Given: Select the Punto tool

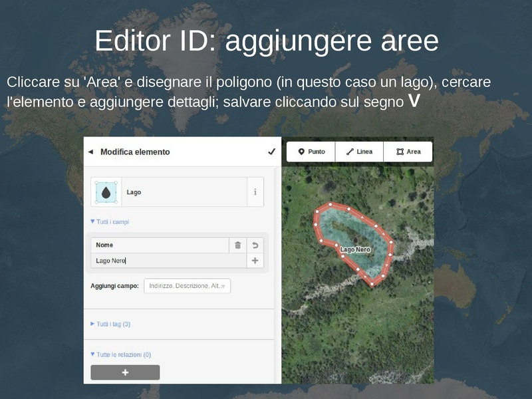Looking at the screenshot, I should point(311,152).
